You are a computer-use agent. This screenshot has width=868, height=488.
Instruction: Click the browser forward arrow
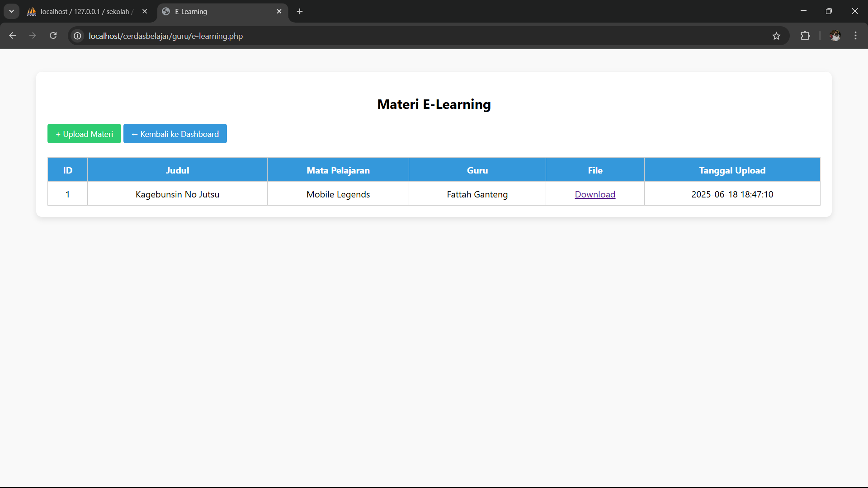(x=33, y=36)
